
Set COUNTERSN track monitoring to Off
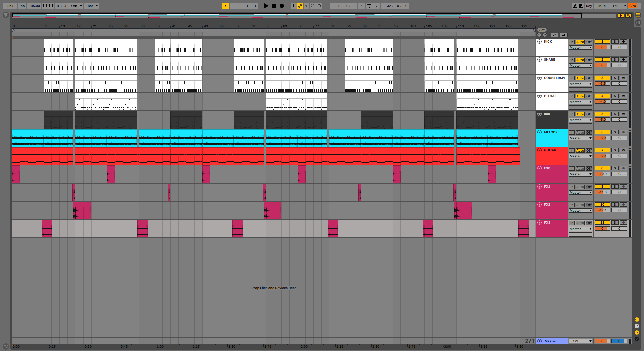(589, 78)
